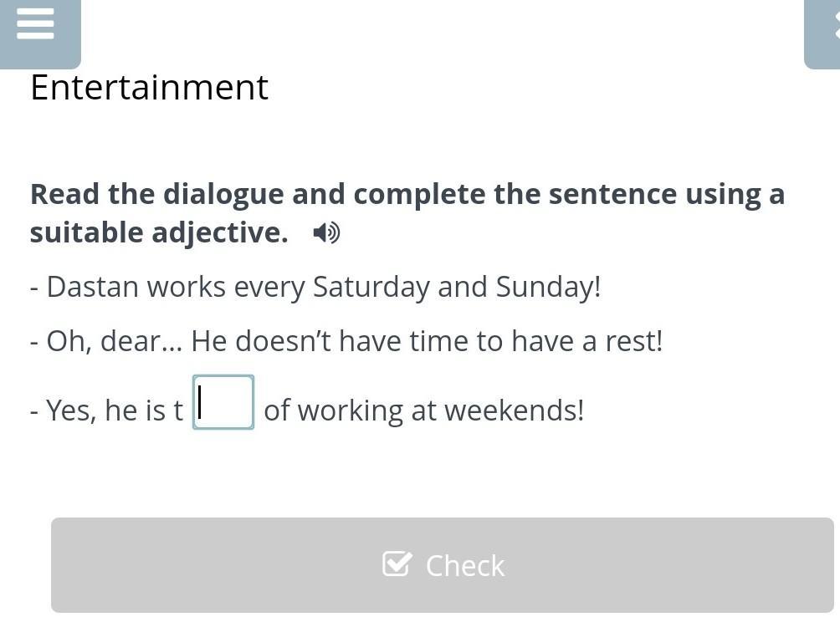Click the line "Dastan works every Saturday and Sunday!"
The height and width of the screenshot is (617, 840).
(x=315, y=287)
